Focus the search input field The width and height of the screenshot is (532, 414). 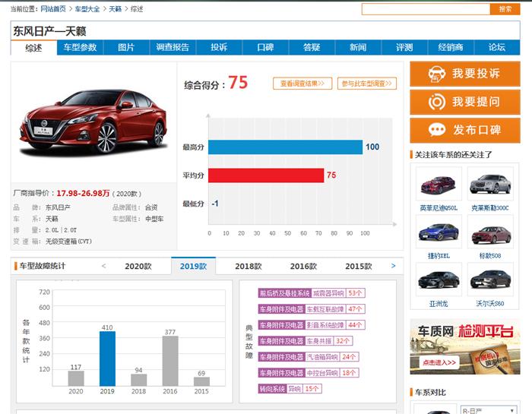[426, 9]
